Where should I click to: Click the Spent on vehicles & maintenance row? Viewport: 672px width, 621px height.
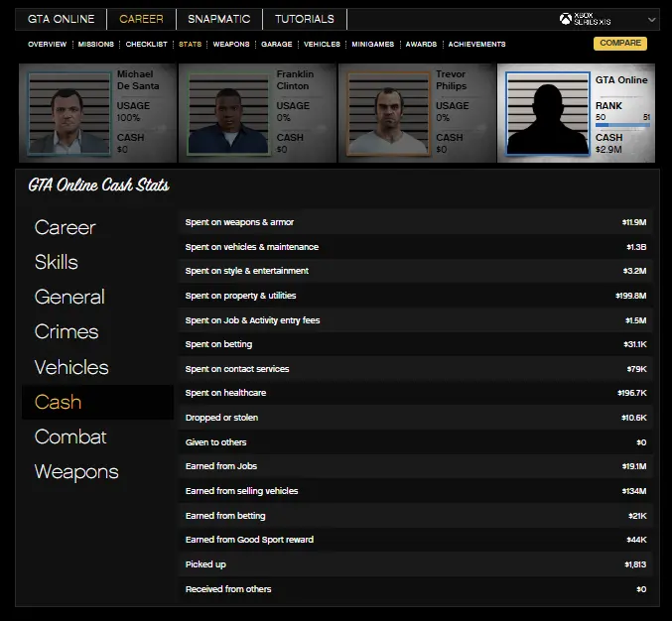click(x=416, y=247)
